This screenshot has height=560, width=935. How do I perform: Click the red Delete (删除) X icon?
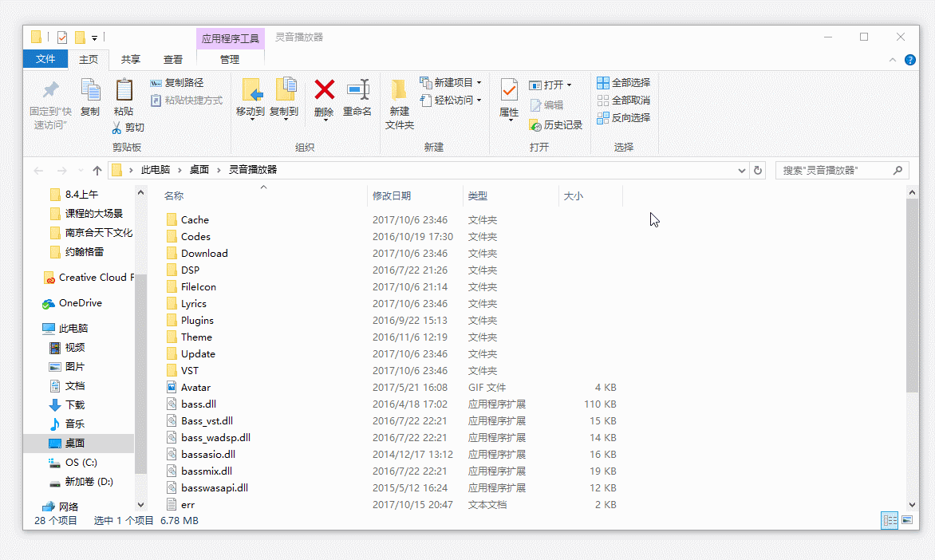[325, 90]
